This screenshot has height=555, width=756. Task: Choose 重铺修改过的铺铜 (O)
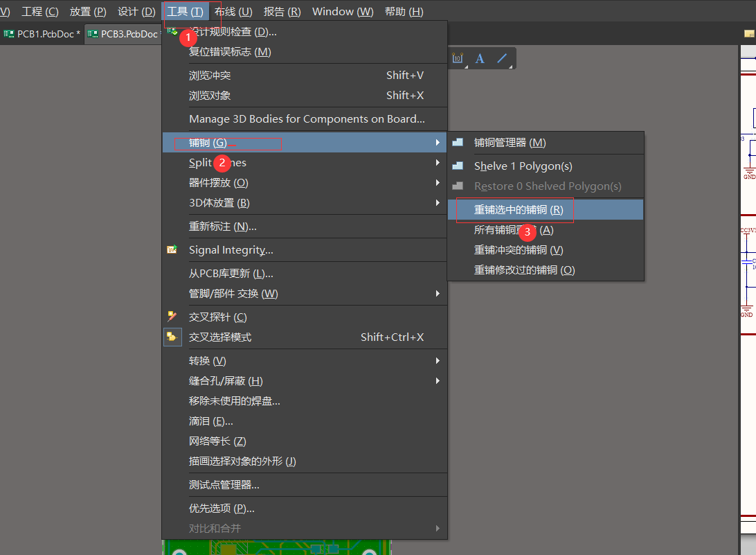546,270
